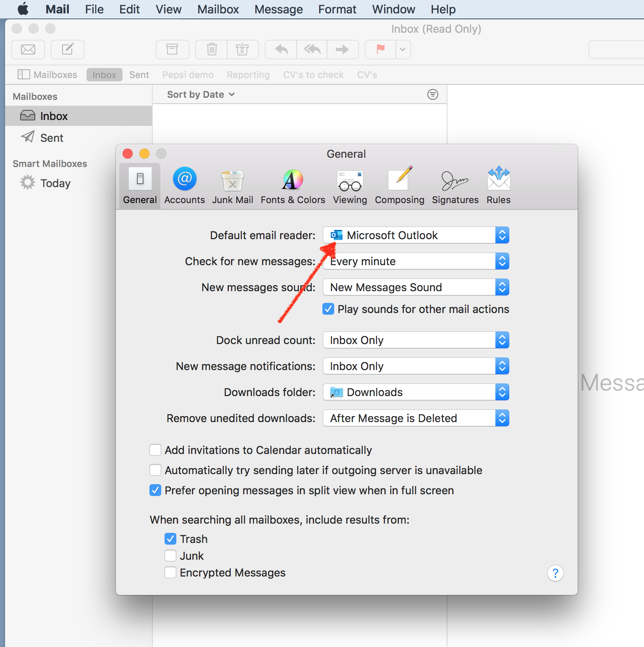Viewport: 644px width, 647px height.
Task: Check the Junk search results checkbox
Action: coord(170,556)
